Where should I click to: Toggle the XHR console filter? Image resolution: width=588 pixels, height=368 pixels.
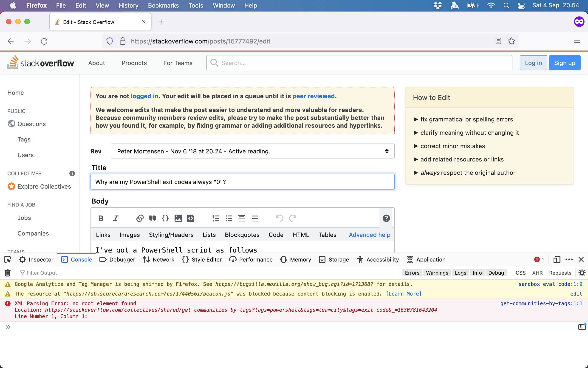point(537,273)
